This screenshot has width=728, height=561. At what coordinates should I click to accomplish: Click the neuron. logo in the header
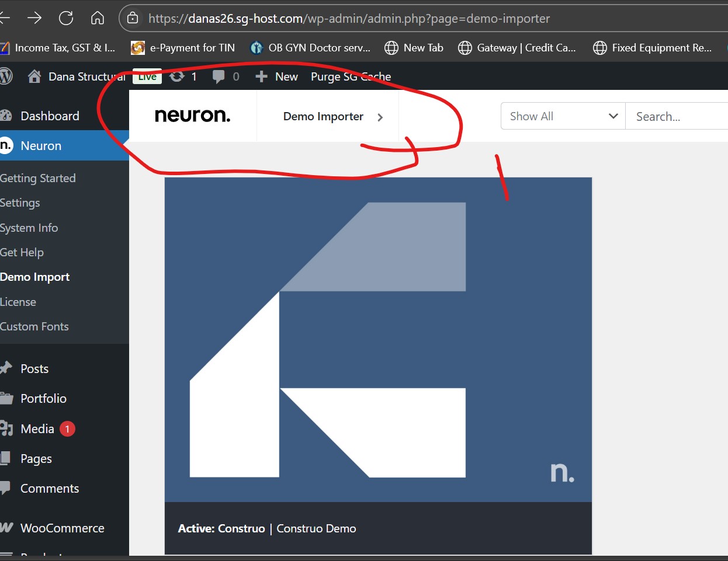coord(193,116)
